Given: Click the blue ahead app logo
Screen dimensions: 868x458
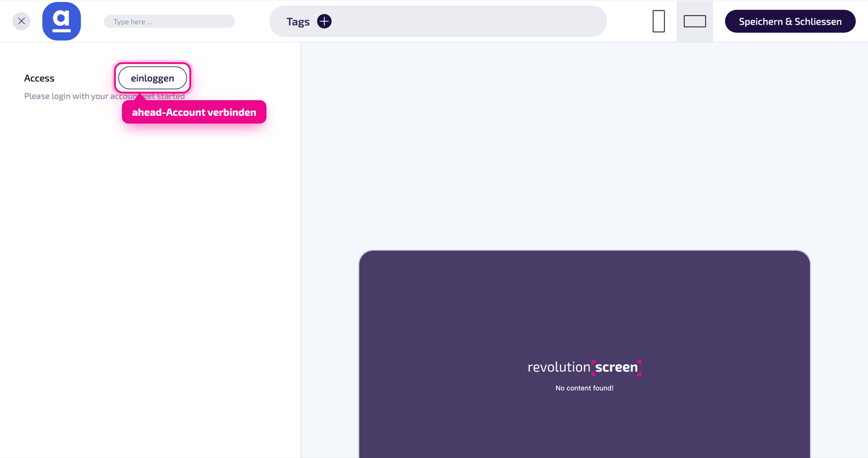Looking at the screenshot, I should pyautogui.click(x=61, y=21).
